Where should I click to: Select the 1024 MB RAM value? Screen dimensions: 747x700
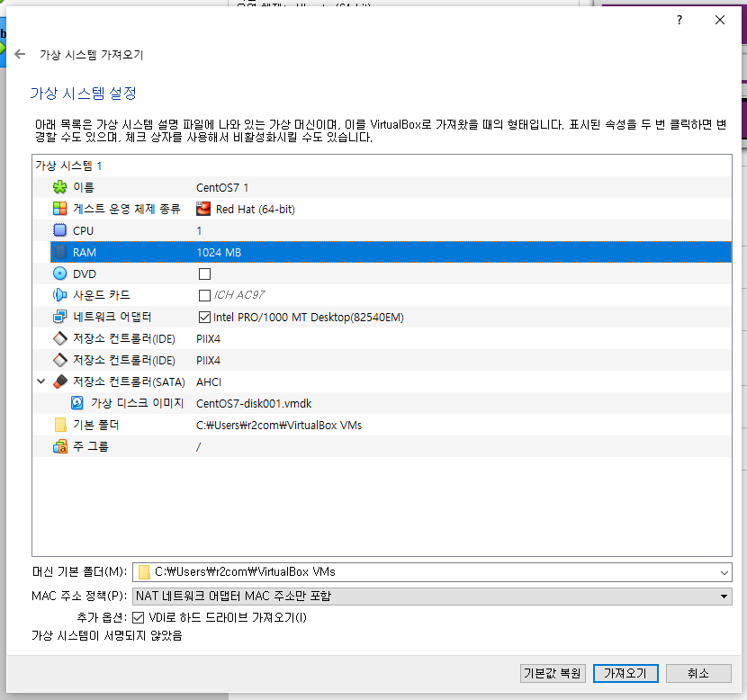tap(219, 253)
